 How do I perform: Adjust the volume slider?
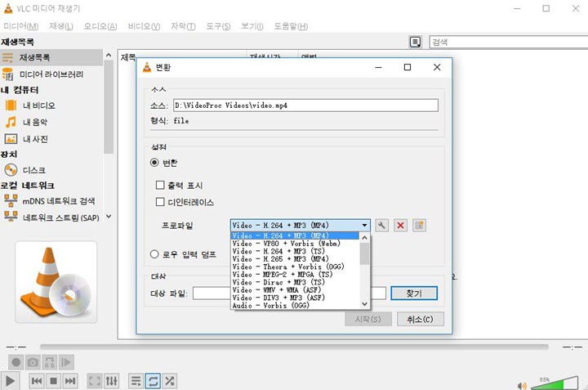[555, 383]
